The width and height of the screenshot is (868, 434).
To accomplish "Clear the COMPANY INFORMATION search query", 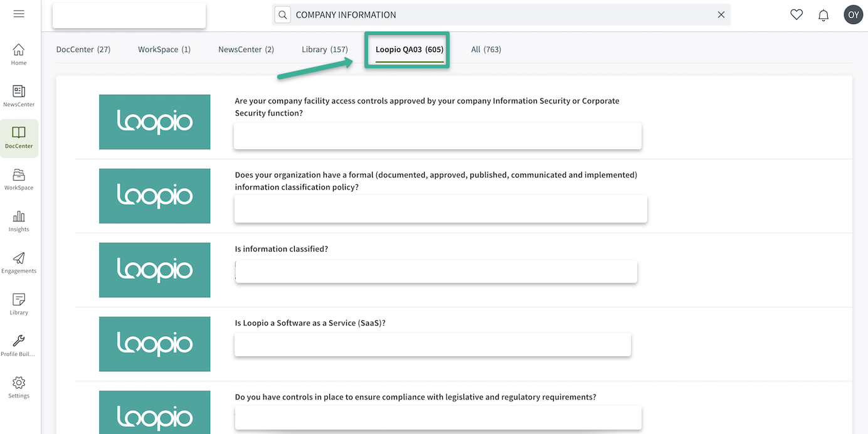I will pyautogui.click(x=721, y=14).
